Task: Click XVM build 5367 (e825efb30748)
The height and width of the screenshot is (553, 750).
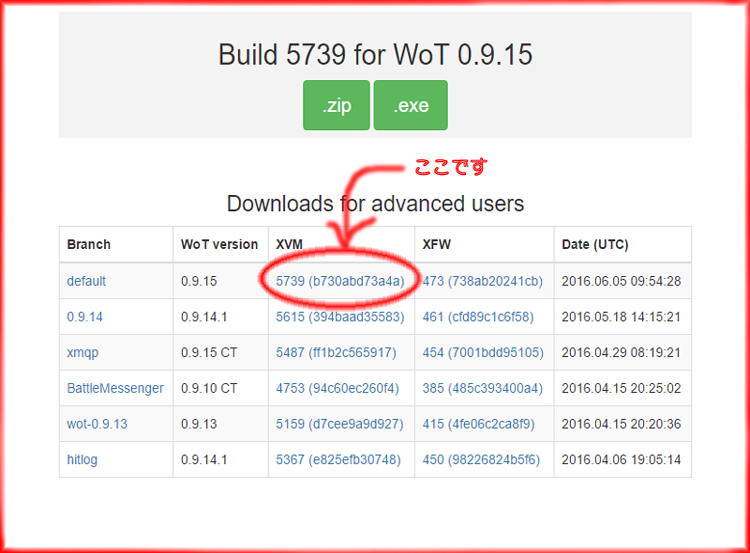Action: (x=339, y=460)
